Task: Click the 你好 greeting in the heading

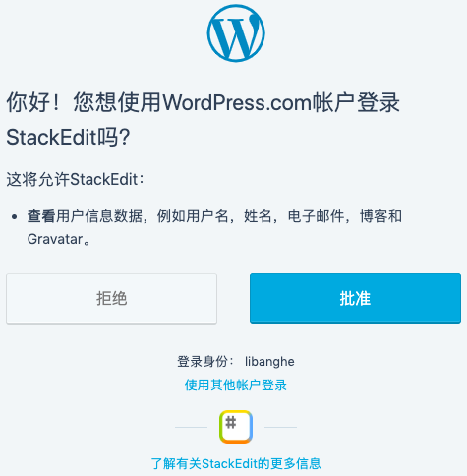Action: [29, 102]
